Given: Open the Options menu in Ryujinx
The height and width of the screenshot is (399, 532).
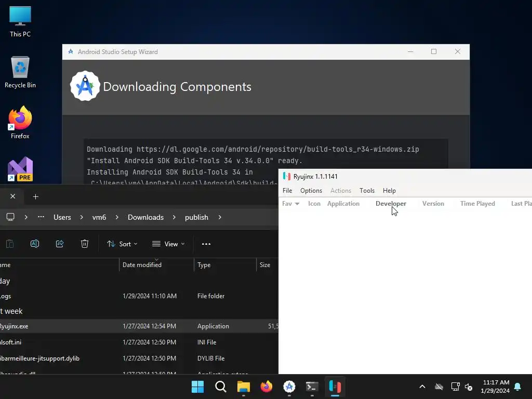Looking at the screenshot, I should click(x=311, y=191).
